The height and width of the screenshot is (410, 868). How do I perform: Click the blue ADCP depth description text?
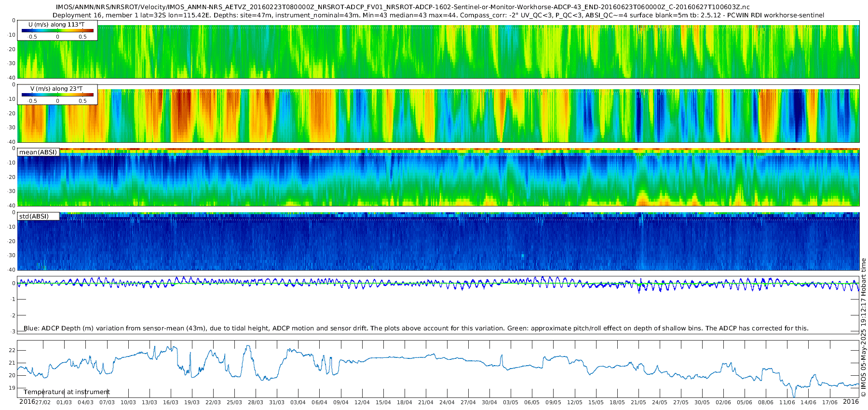click(416, 328)
